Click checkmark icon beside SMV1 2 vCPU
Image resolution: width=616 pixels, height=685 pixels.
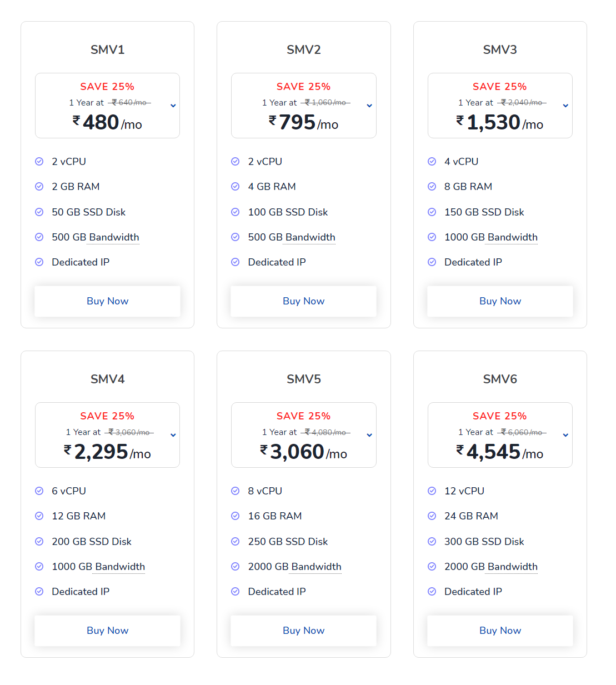coord(39,162)
